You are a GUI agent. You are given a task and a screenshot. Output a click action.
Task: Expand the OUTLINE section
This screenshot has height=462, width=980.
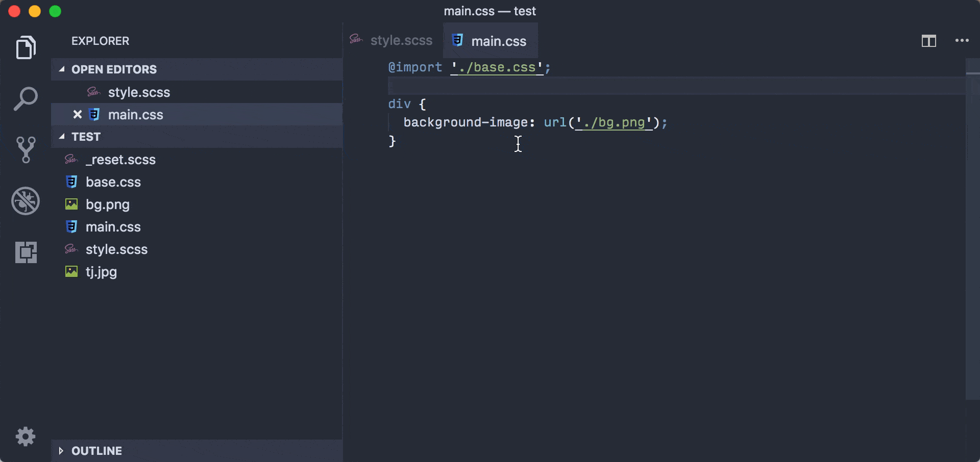click(61, 450)
